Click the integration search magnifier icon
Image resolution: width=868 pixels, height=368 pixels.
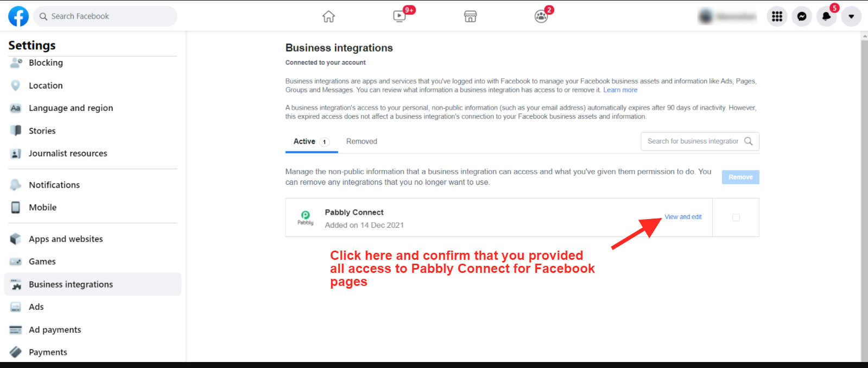[749, 141]
